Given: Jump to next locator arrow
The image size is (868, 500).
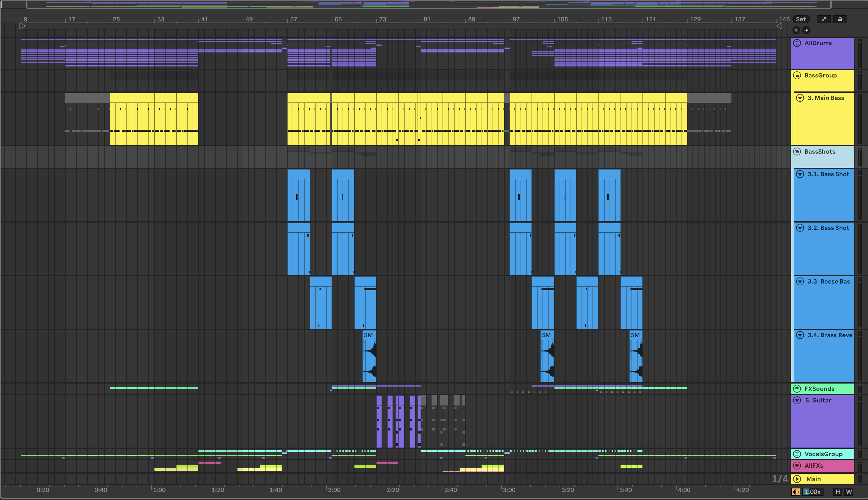Looking at the screenshot, I should pos(806,30).
